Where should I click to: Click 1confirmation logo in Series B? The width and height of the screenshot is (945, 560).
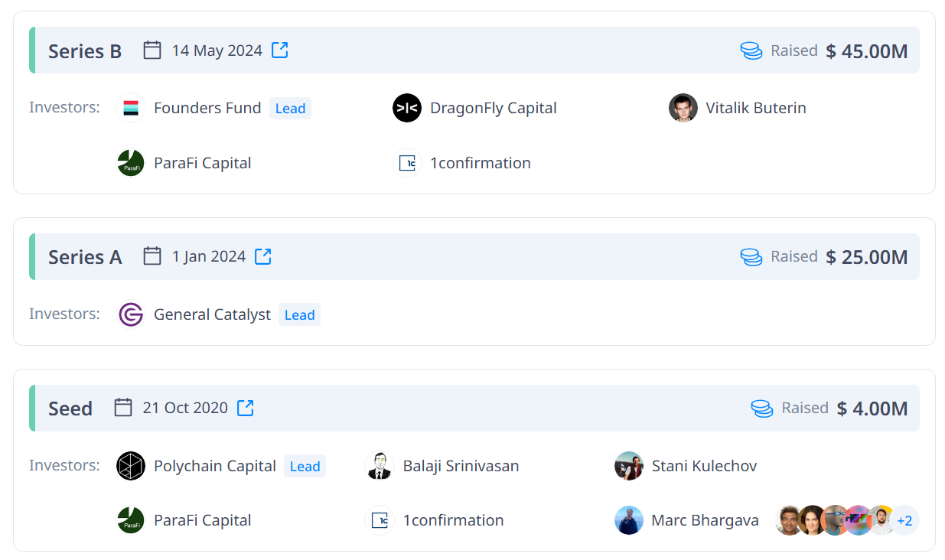coord(407,163)
